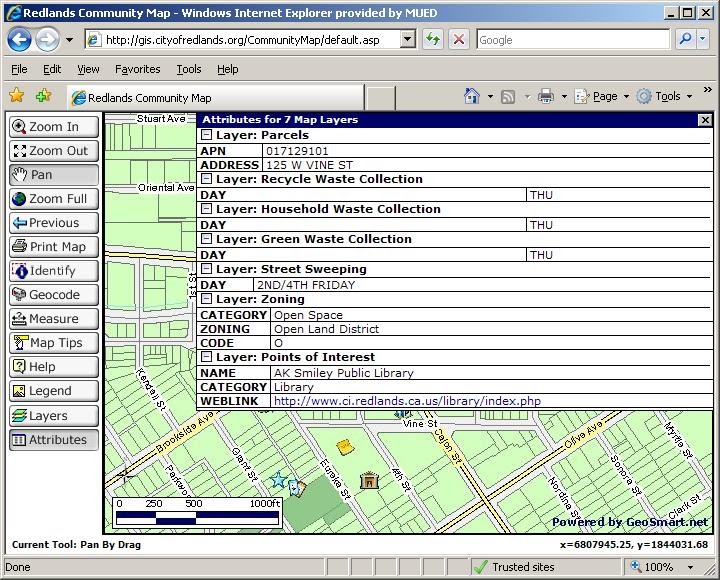Open Print options dropdown arrow
720x580 pixels.
564,96
